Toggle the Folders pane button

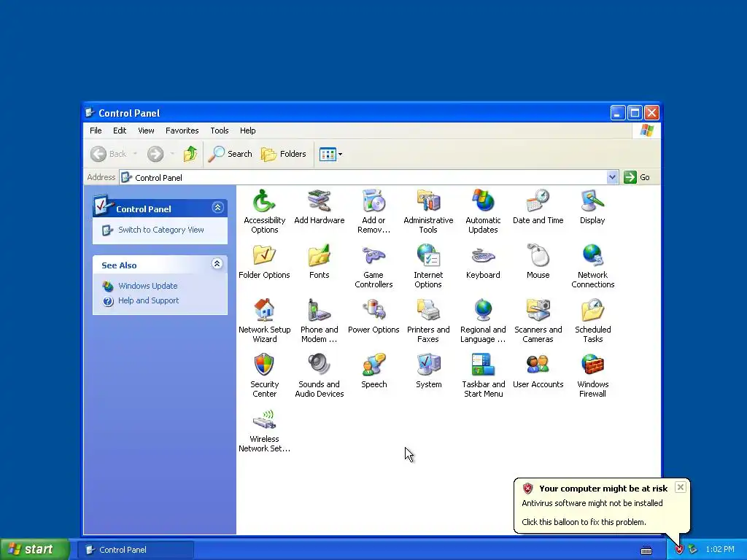[x=284, y=154]
